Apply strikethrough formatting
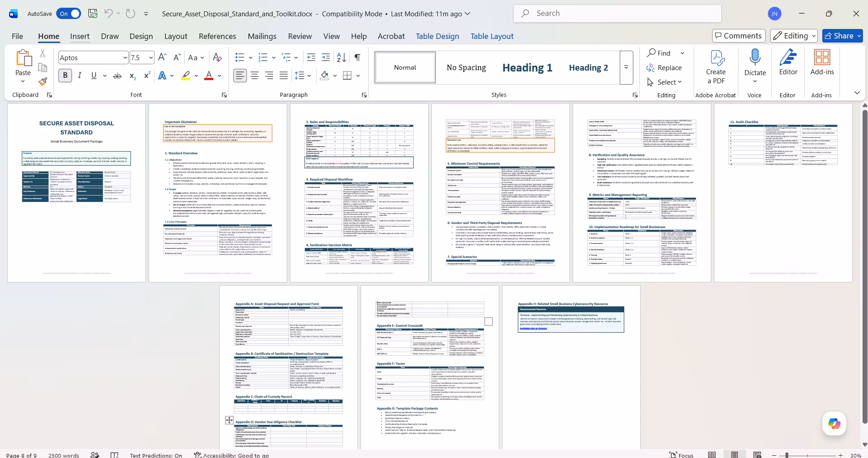 coord(117,76)
